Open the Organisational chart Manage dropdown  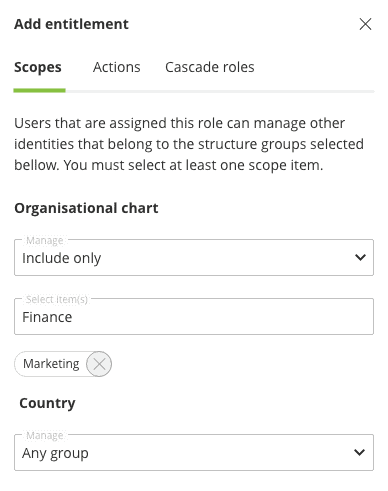click(x=194, y=257)
